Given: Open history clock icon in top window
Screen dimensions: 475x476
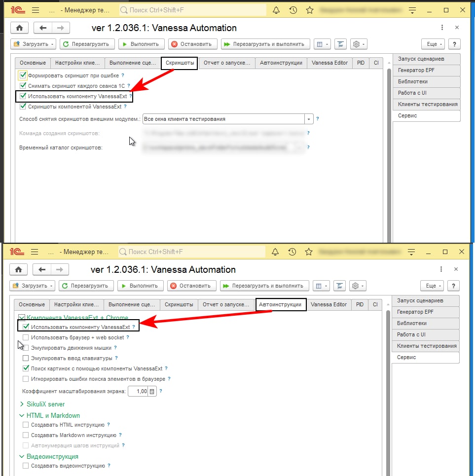Looking at the screenshot, I should click(293, 10).
